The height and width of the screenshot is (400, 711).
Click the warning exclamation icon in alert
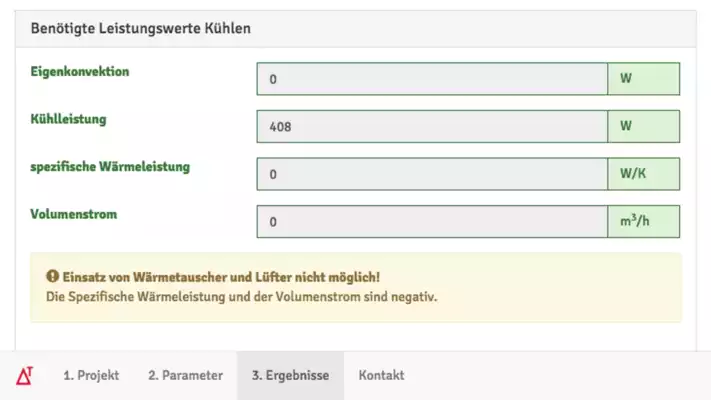coord(53,276)
